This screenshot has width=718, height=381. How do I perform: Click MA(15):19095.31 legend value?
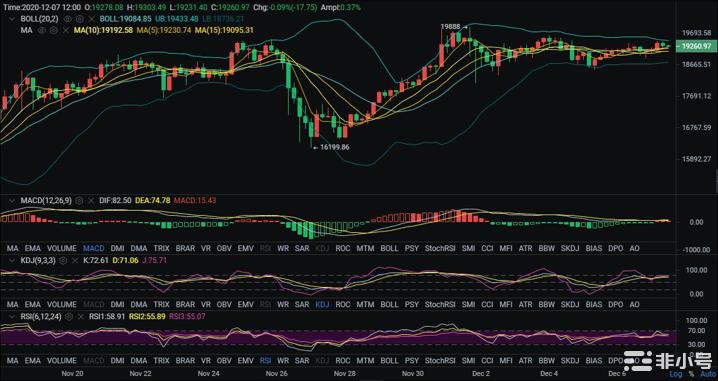224,30
